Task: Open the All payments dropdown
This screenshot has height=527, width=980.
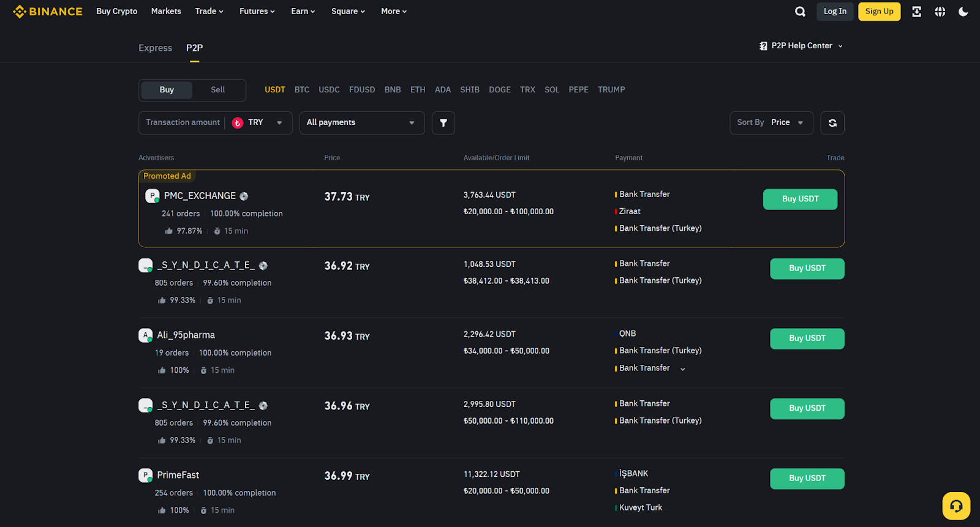Action: [362, 123]
